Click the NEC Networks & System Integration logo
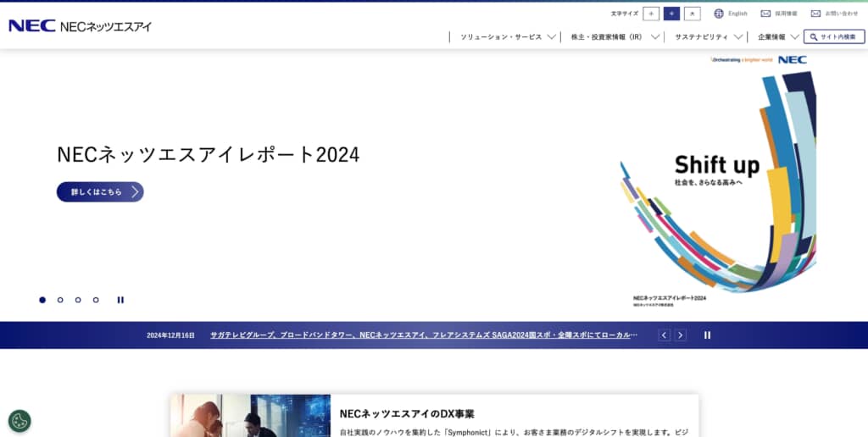Viewport: 868px width, 437px height. [80, 26]
